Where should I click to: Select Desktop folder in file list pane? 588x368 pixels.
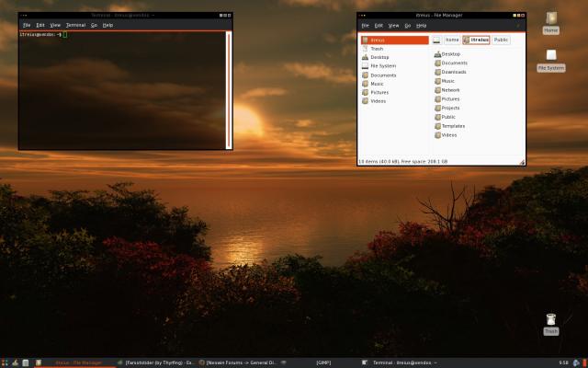(447, 54)
